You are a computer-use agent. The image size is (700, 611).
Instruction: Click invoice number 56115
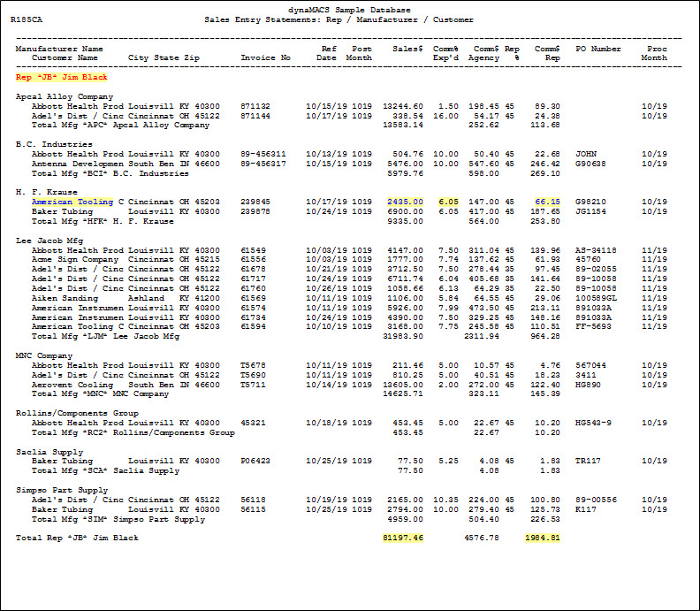click(x=253, y=509)
